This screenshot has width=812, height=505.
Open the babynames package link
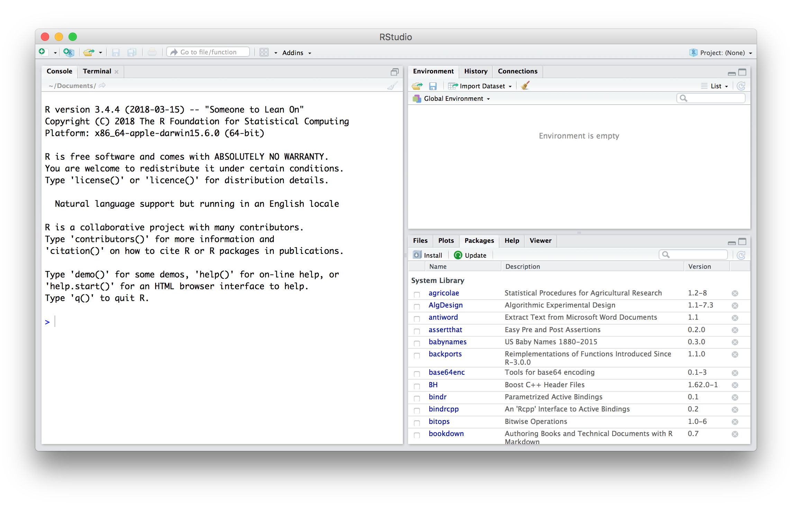pos(448,342)
